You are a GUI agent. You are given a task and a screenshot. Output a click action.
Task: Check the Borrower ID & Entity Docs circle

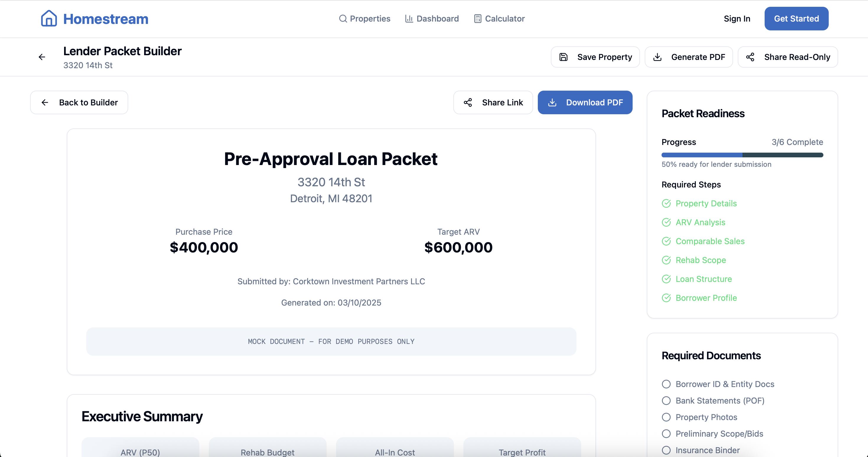(667, 384)
